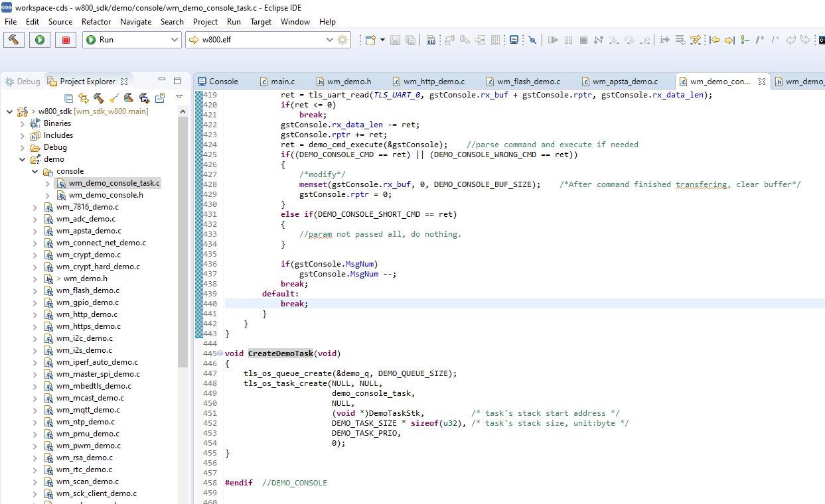Expand the Includes tree node
The image size is (825, 504).
tap(23, 135)
